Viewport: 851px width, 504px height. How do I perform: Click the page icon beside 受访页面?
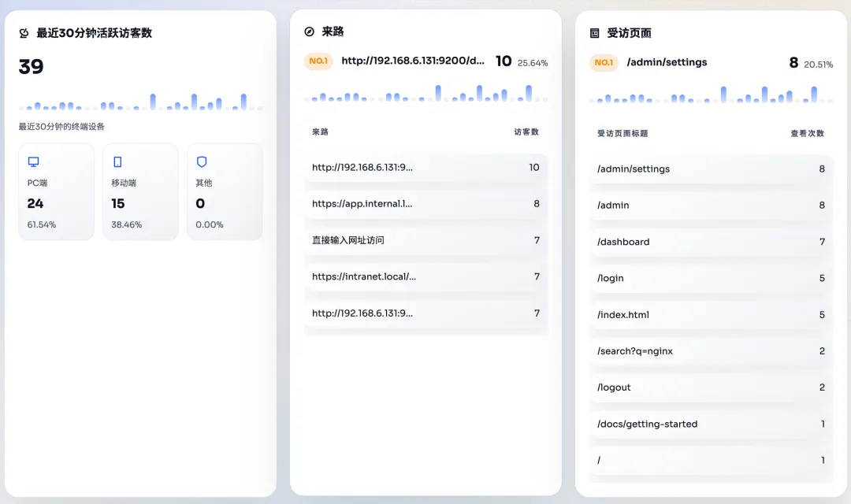pyautogui.click(x=595, y=33)
